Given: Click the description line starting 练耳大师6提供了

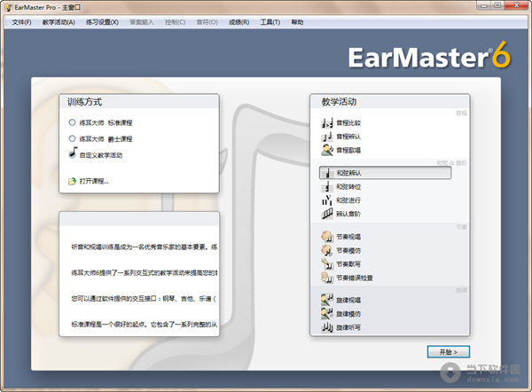Looking at the screenshot, I should 145,272.
